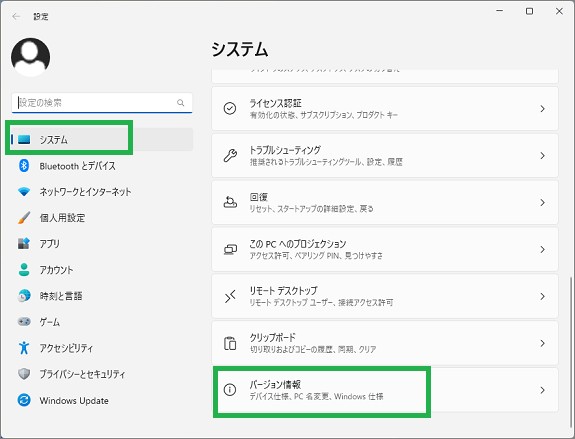Click the paintbrush 個人用設定 icon

click(24, 217)
